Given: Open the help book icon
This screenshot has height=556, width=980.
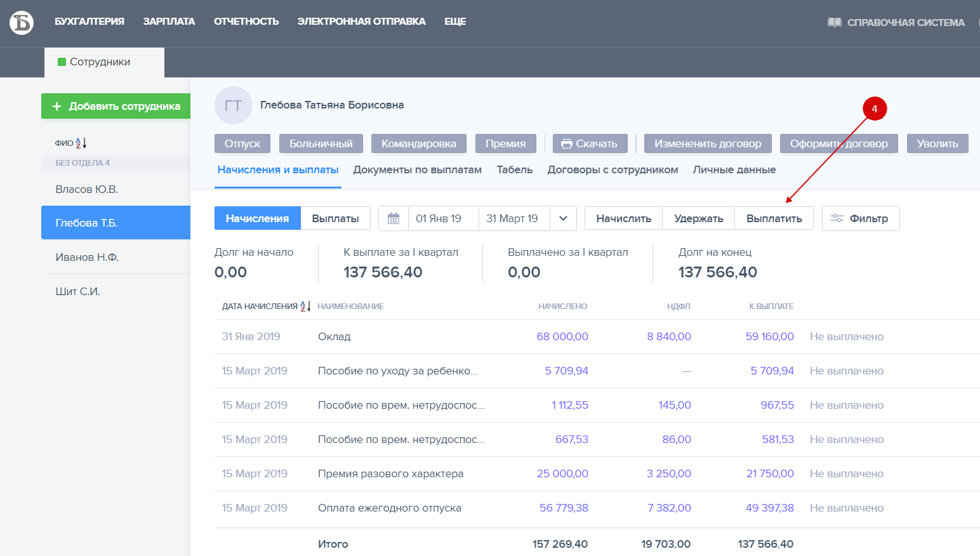Looking at the screenshot, I should click(x=834, y=22).
